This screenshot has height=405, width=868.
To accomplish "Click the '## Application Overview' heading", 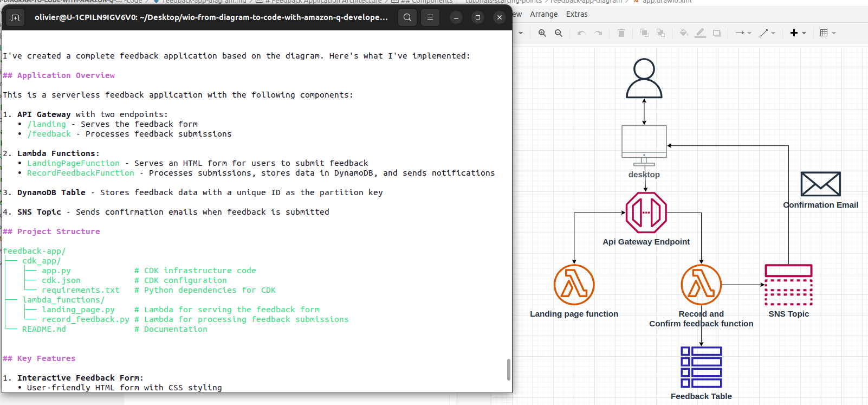I will (59, 75).
